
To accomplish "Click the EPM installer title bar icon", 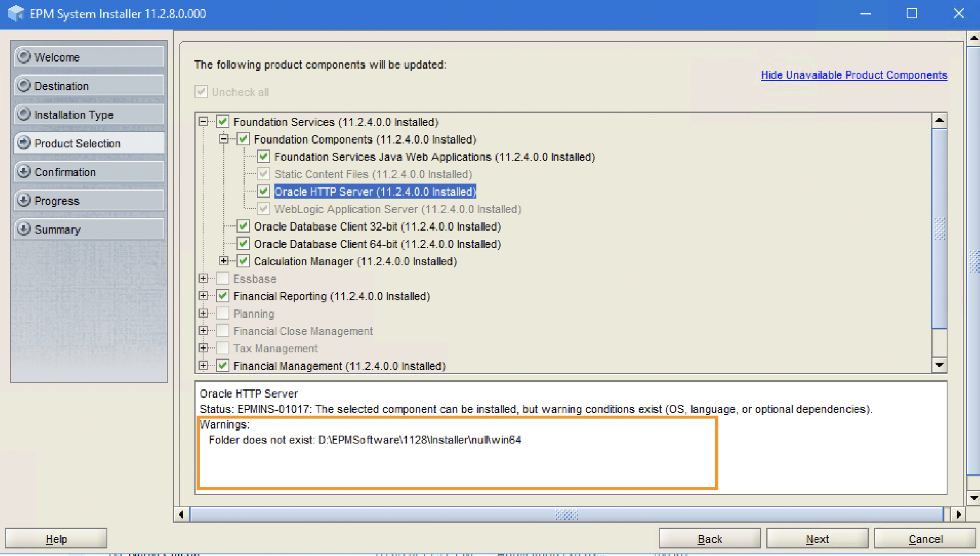I will [x=16, y=14].
